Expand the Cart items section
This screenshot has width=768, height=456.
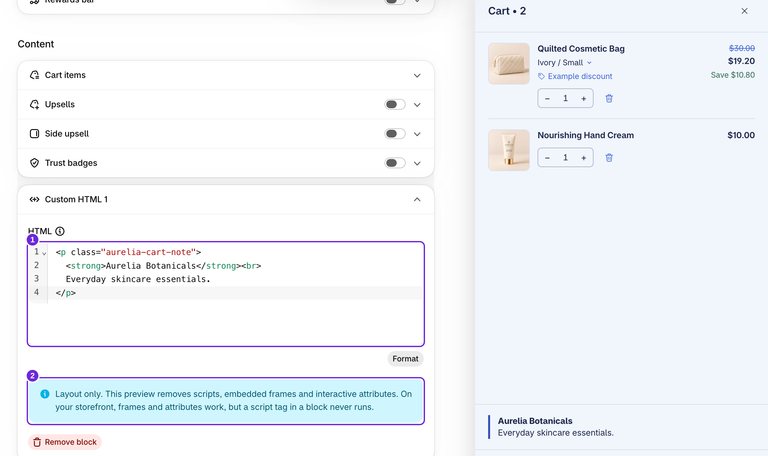(x=417, y=75)
